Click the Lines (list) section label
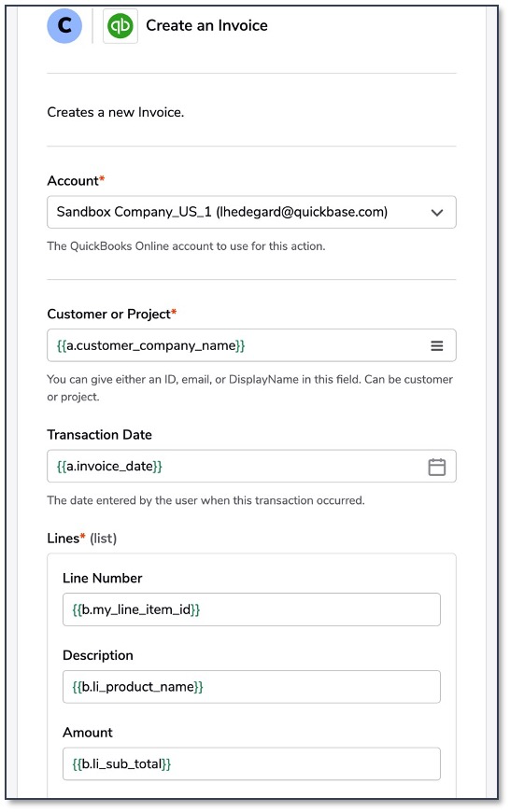The image size is (510, 812). 82,539
